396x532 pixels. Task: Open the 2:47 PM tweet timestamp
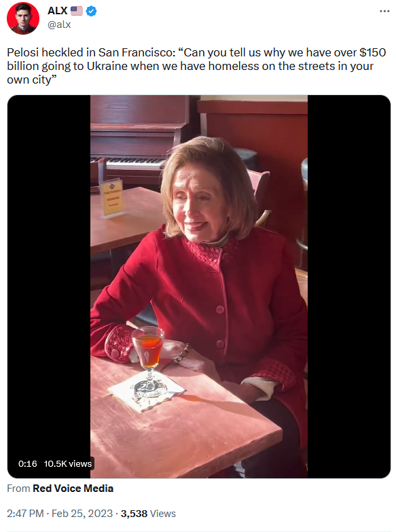tap(25, 514)
